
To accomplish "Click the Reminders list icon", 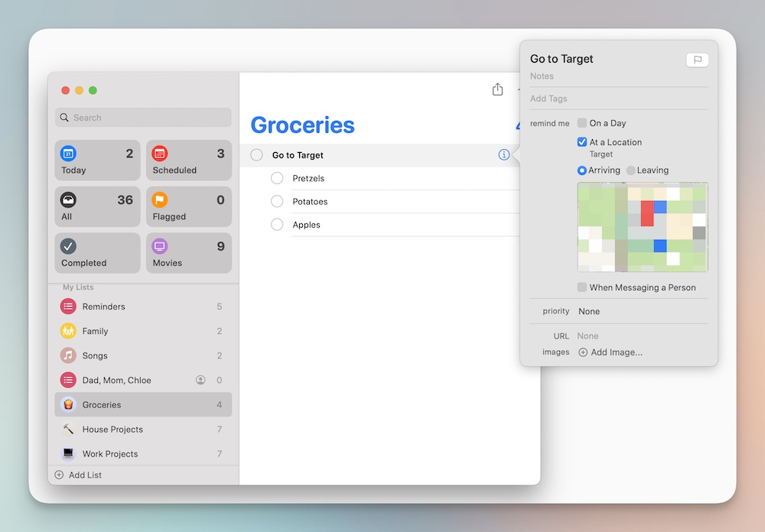I will (x=68, y=307).
